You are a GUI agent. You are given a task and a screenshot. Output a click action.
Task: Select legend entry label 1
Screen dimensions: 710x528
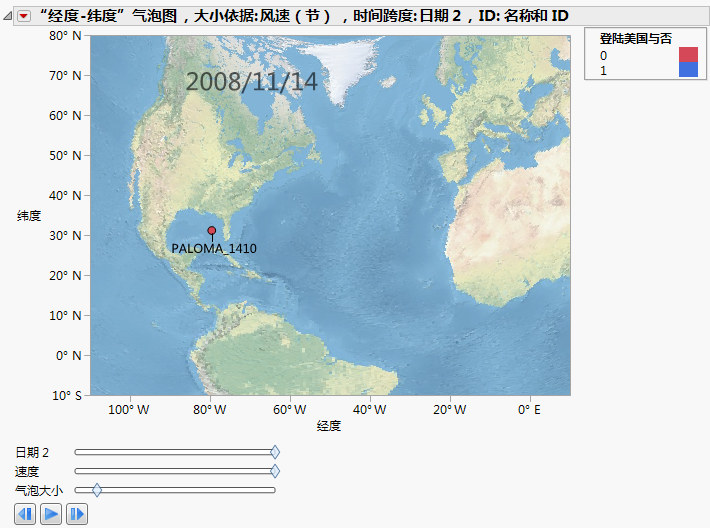[603, 70]
